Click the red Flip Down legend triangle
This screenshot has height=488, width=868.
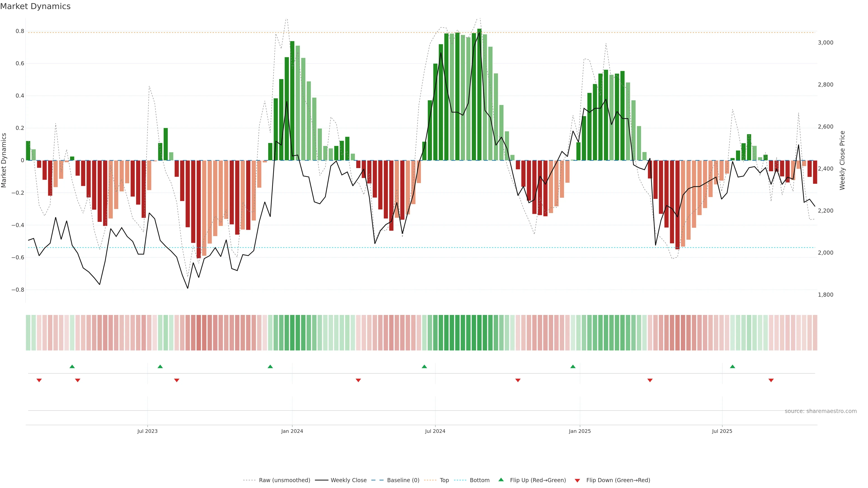pyautogui.click(x=577, y=480)
